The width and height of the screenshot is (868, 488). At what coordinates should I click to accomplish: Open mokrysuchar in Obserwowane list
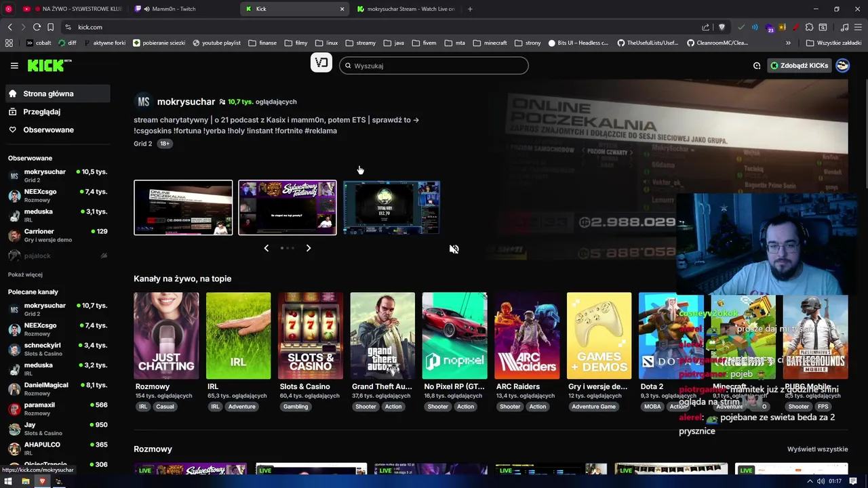58,176
